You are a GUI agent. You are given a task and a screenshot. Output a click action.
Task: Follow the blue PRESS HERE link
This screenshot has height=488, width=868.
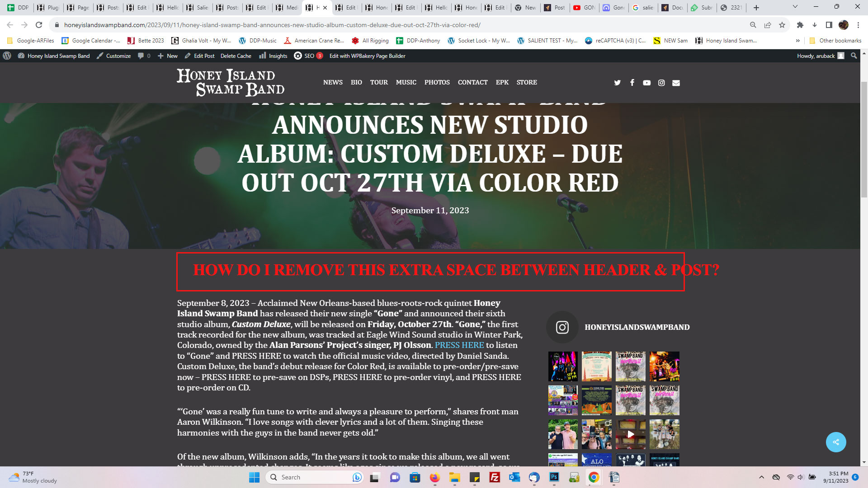tap(459, 345)
